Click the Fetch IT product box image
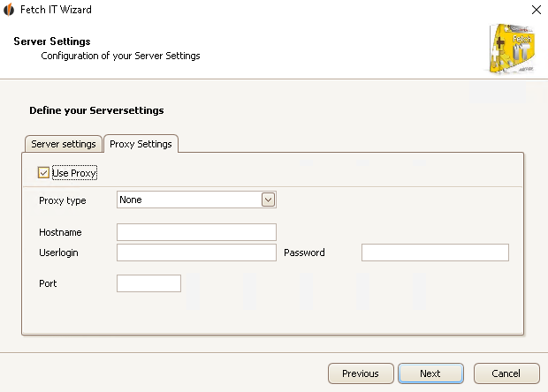 [512, 49]
